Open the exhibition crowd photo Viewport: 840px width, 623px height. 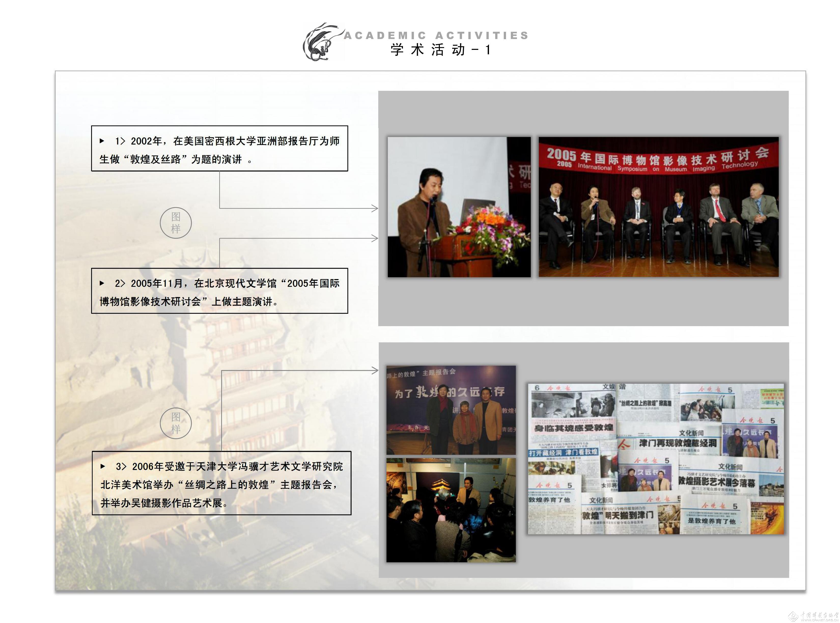tap(451, 510)
